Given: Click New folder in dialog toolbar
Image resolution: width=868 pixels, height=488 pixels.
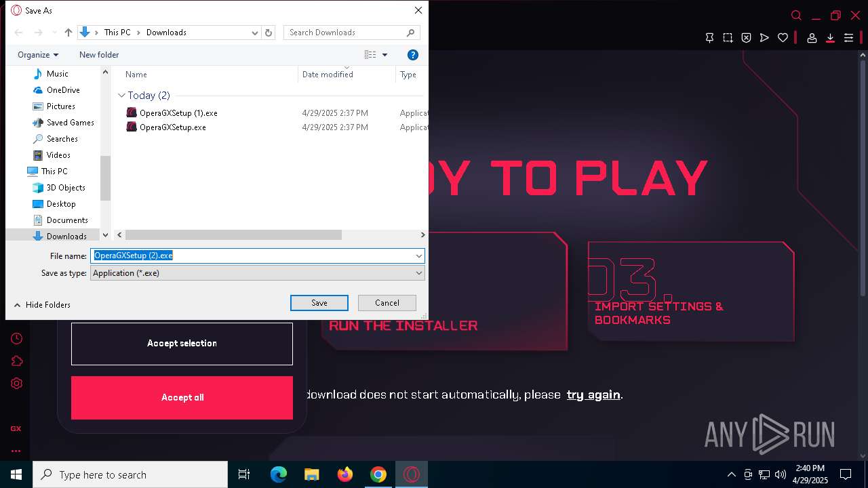Looking at the screenshot, I should pyautogui.click(x=99, y=55).
